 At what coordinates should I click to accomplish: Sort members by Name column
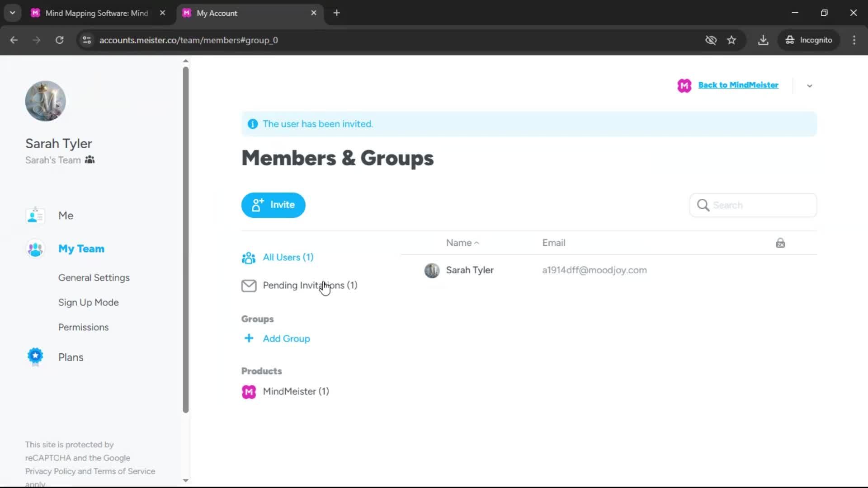pos(462,243)
